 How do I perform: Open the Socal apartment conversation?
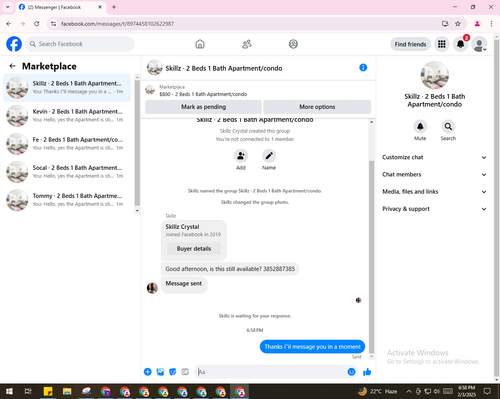(x=67, y=172)
